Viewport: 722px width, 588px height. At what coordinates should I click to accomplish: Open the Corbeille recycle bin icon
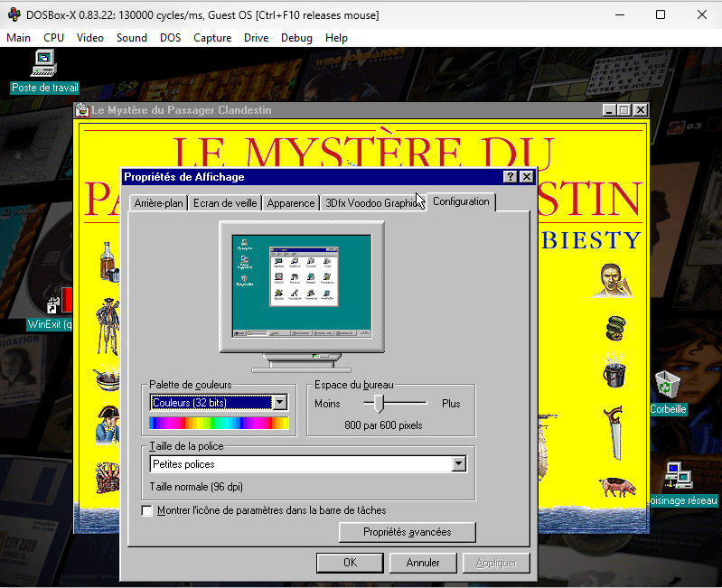[x=667, y=384]
